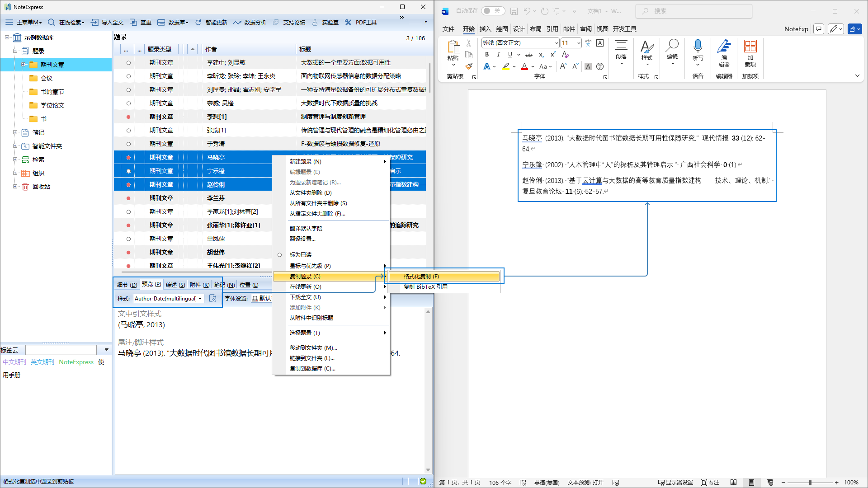Click the 标签云 search input field
Image resolution: width=868 pixels, height=488 pixels.
[x=61, y=350]
